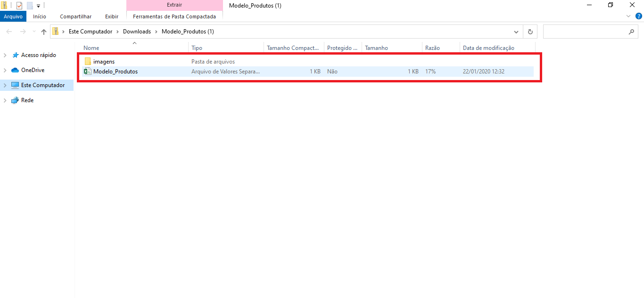Select the Modelo_Produtos CSV file icon
The height and width of the screenshot is (298, 644).
coord(88,72)
